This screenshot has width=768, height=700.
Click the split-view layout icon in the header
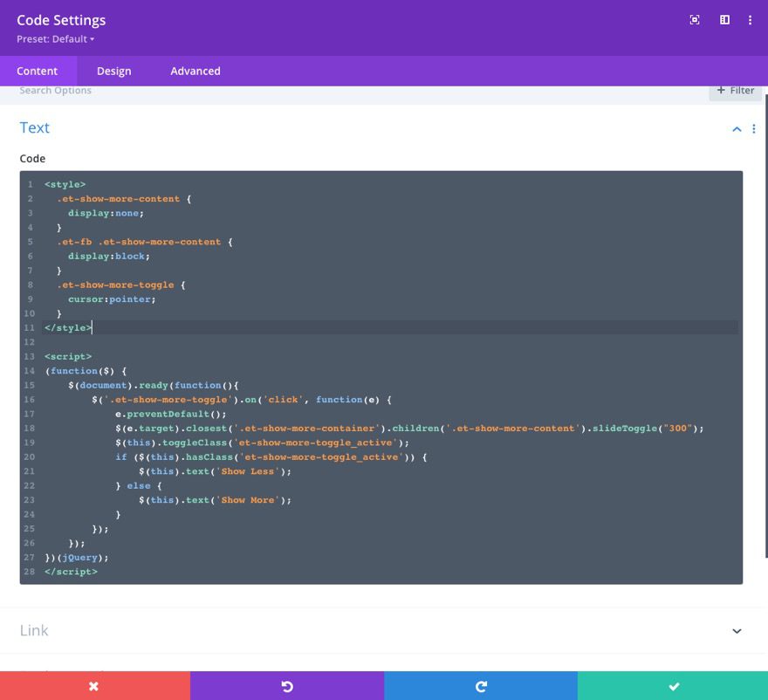[x=724, y=19]
